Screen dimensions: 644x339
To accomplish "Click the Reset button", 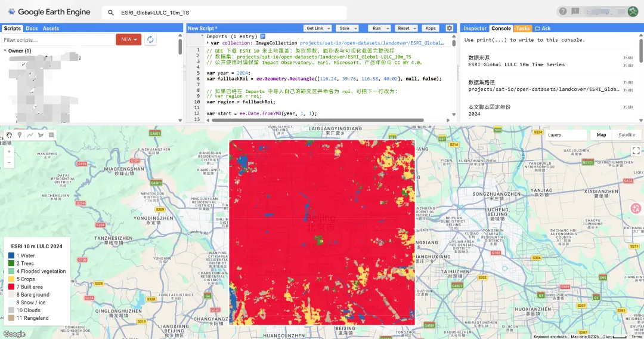I will 403,29.
